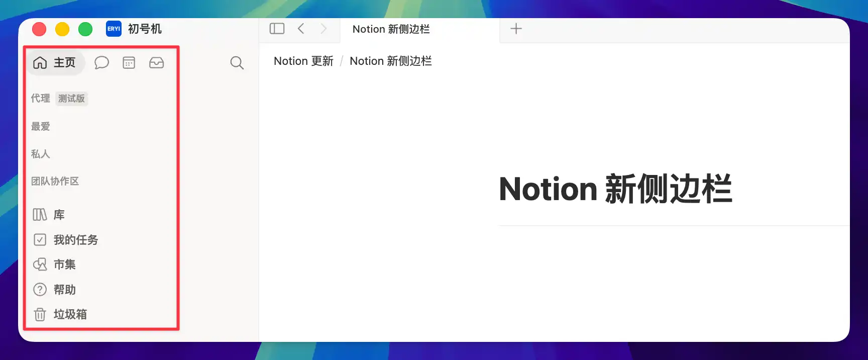The image size is (868, 360).
Task: Expand the 代理 section
Action: pyautogui.click(x=41, y=99)
